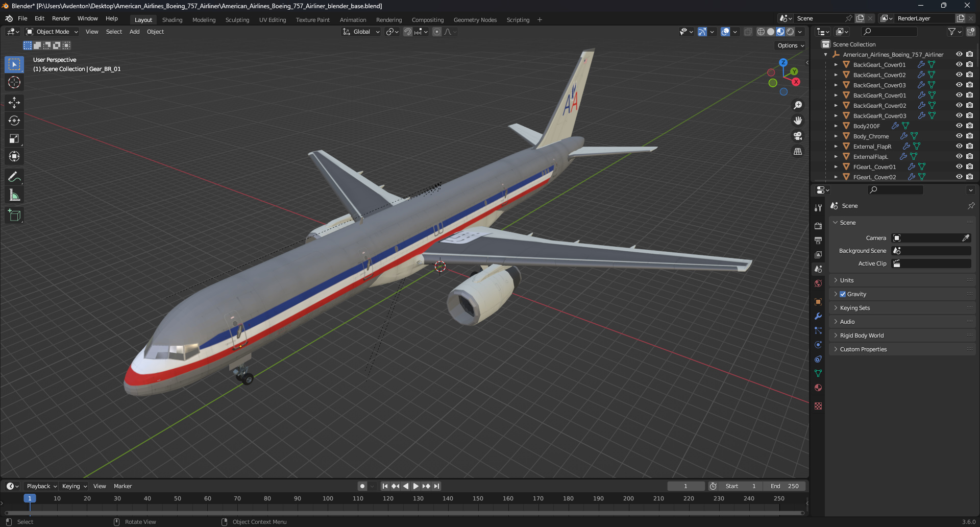Screen dimensions: 980x527
Task: Select the Scale tool
Action: click(x=14, y=138)
